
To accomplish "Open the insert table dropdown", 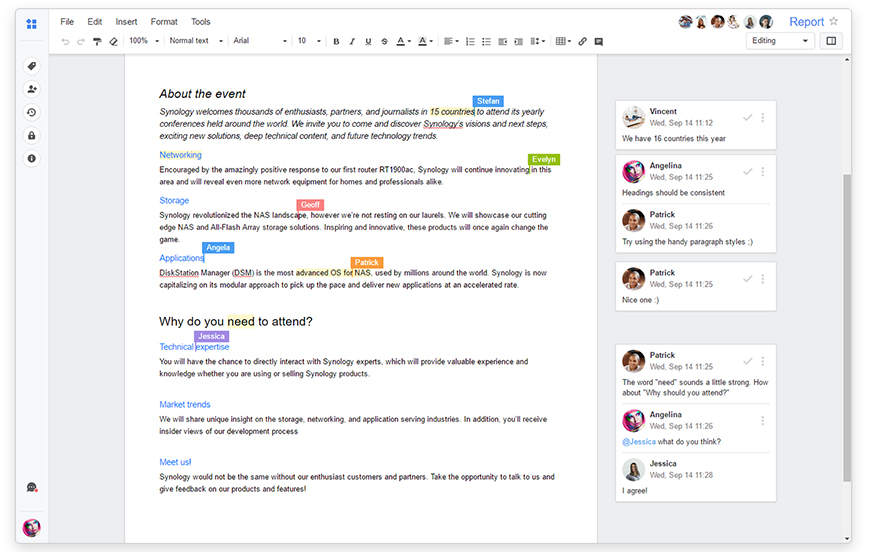I will click(563, 42).
